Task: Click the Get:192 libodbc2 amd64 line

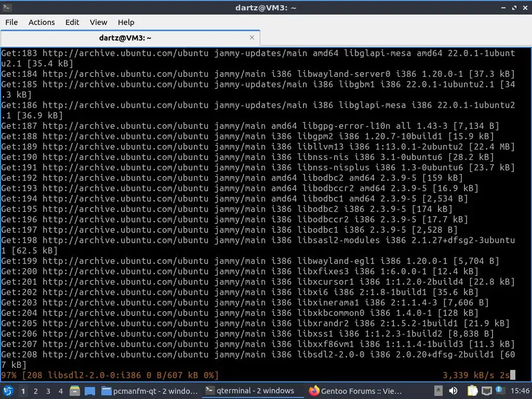Action: pos(232,178)
